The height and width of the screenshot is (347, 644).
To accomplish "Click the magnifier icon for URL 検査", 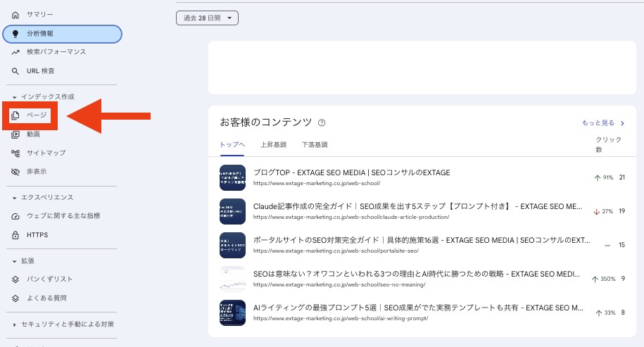I will [x=15, y=71].
